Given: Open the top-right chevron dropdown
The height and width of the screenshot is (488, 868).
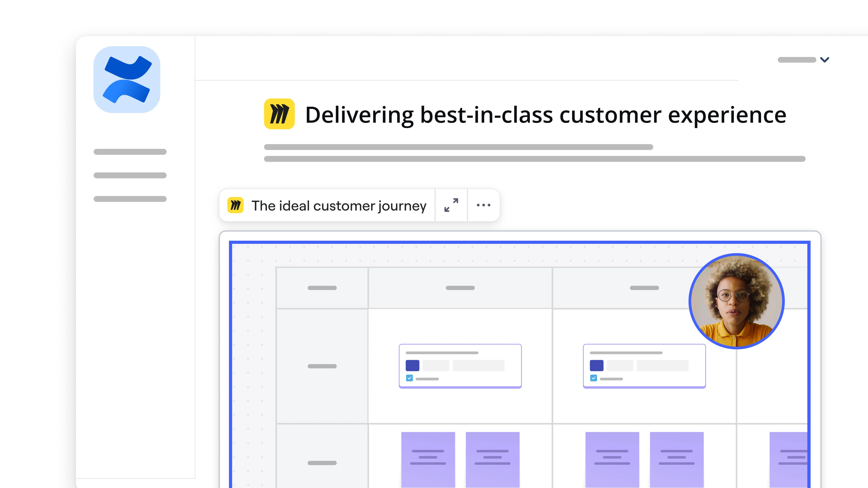Looking at the screenshot, I should pos(824,60).
